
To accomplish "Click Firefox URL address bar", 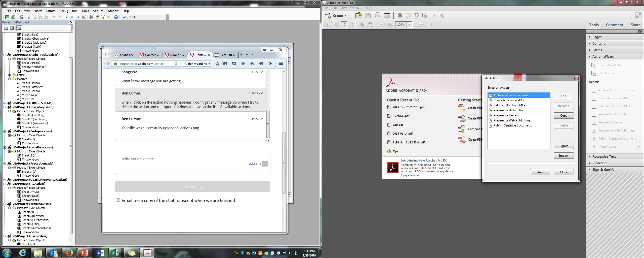I will click(143, 64).
